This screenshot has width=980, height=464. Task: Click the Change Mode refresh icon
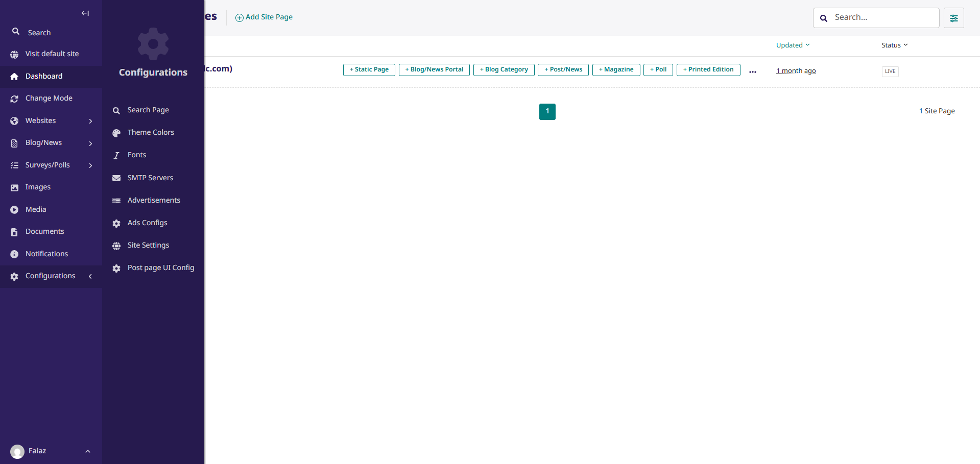tap(14, 99)
